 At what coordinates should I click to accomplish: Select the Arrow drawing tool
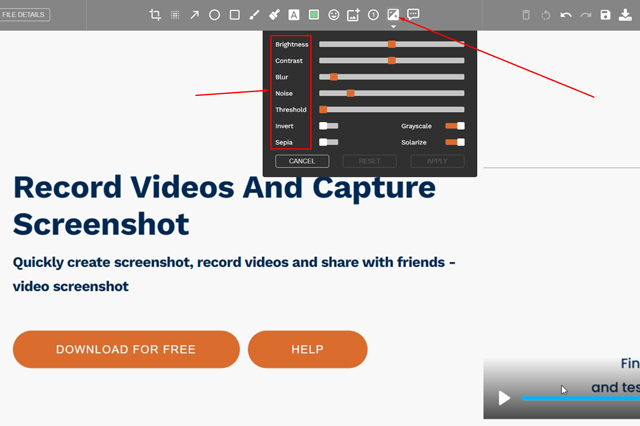(x=194, y=15)
